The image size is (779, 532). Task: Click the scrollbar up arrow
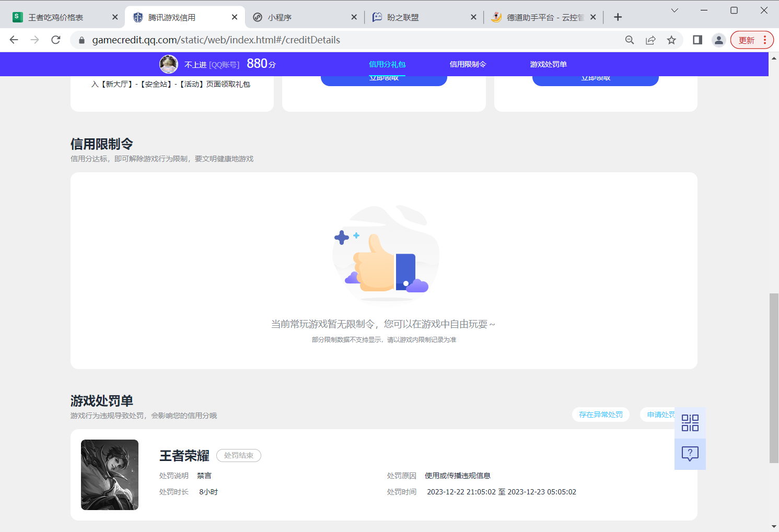[774, 57]
